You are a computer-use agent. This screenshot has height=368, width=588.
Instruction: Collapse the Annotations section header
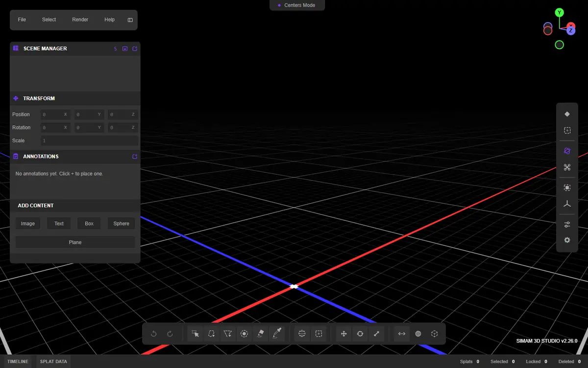[x=75, y=157]
